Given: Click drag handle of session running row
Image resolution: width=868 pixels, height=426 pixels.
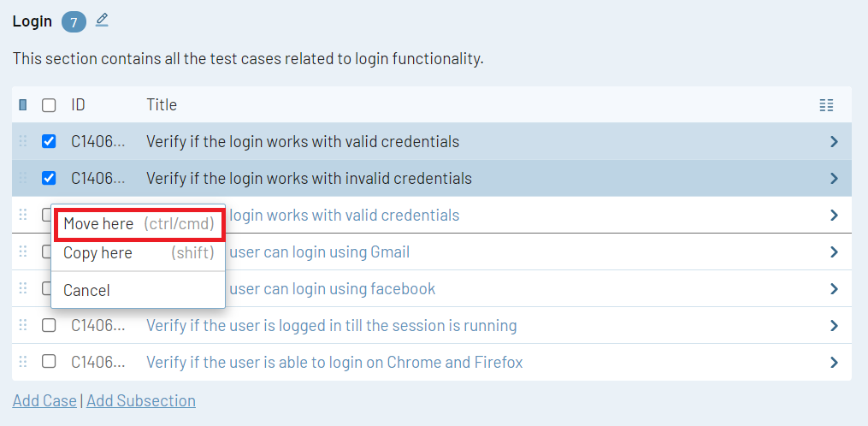Looking at the screenshot, I should (x=23, y=326).
